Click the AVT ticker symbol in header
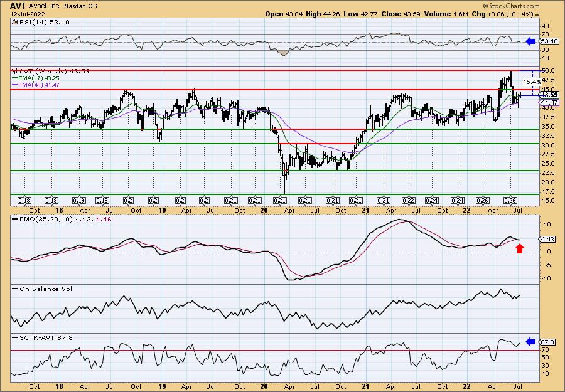 [18, 6]
